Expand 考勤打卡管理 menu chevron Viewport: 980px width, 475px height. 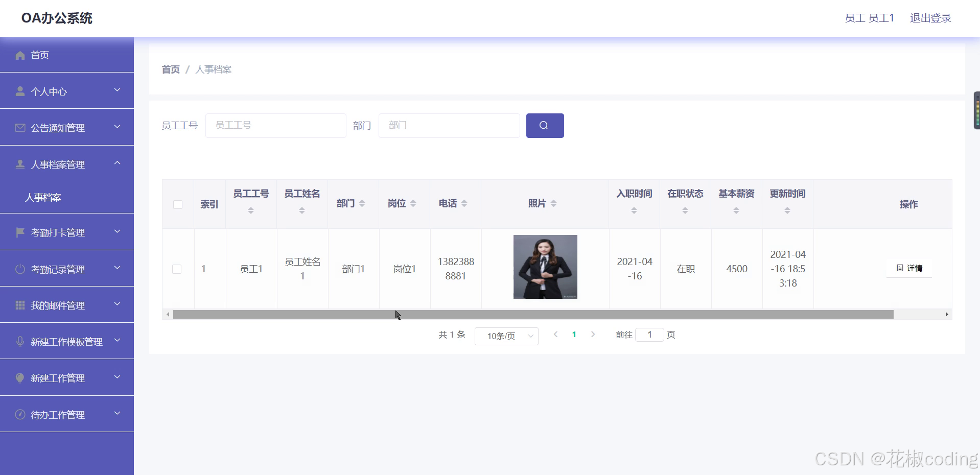(117, 231)
